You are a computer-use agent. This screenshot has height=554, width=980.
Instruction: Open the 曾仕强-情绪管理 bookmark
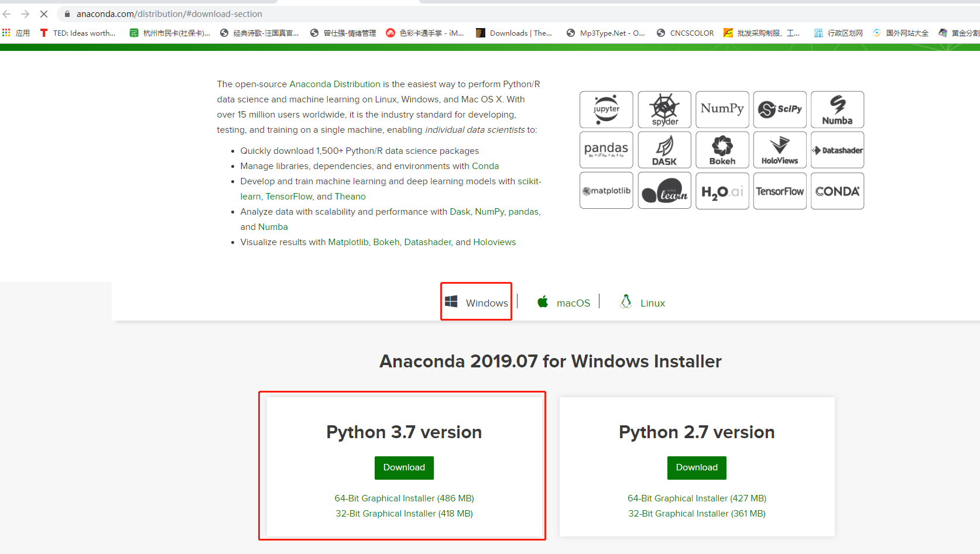pos(343,33)
